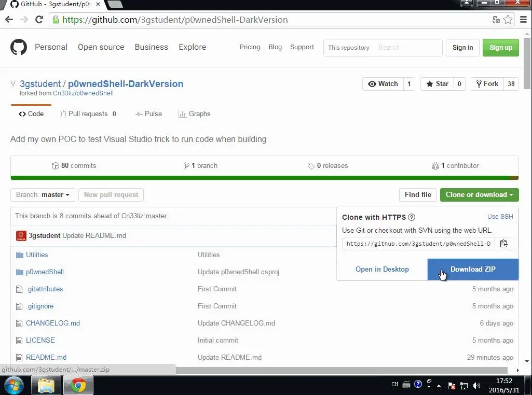This screenshot has height=395, width=532.
Task: Click the GitHub Octocat logo
Action: click(x=18, y=47)
